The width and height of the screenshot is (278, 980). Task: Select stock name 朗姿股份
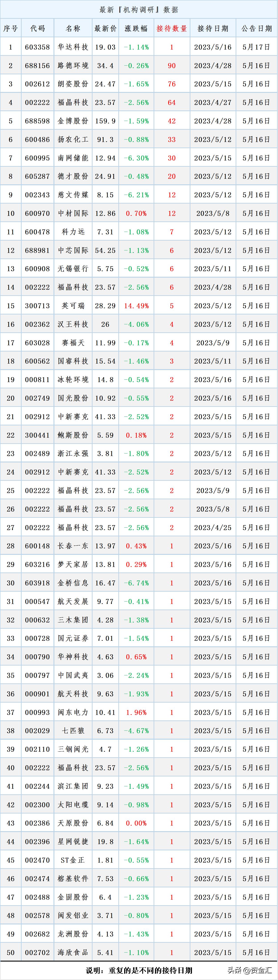point(73,84)
